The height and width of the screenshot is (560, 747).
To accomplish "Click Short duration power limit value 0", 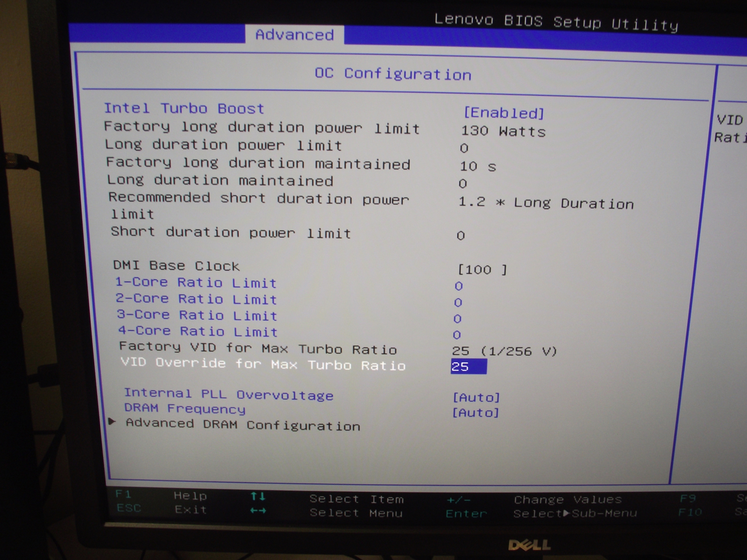I will tap(461, 235).
